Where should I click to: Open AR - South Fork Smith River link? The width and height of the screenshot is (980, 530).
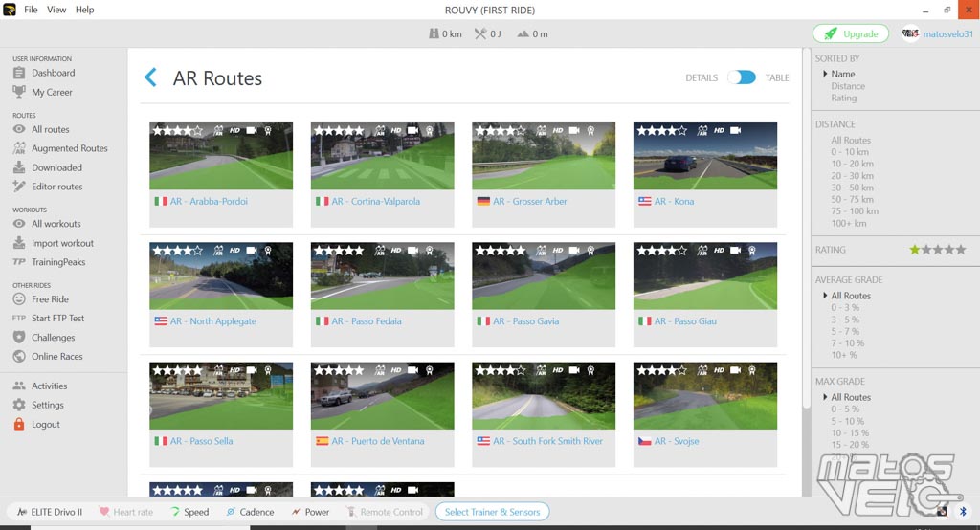coord(547,441)
